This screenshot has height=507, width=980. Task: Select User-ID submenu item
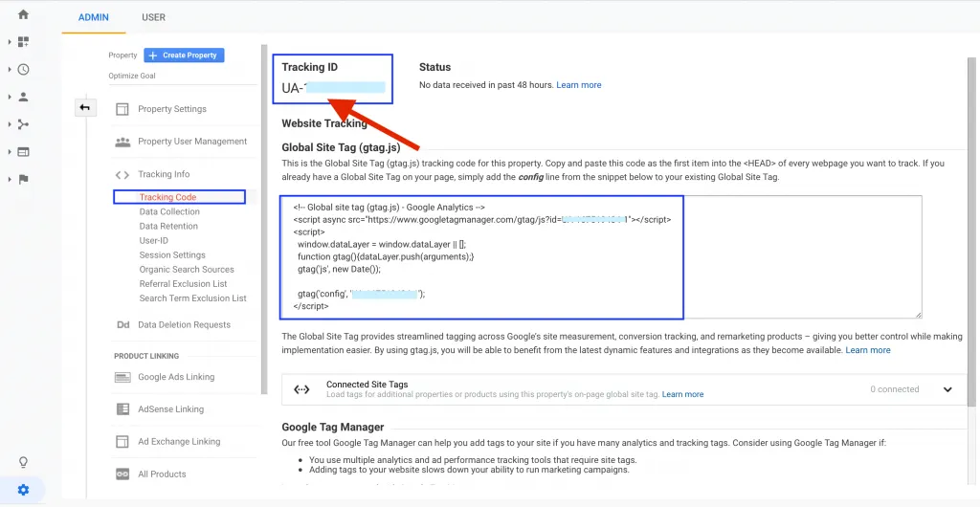154,240
